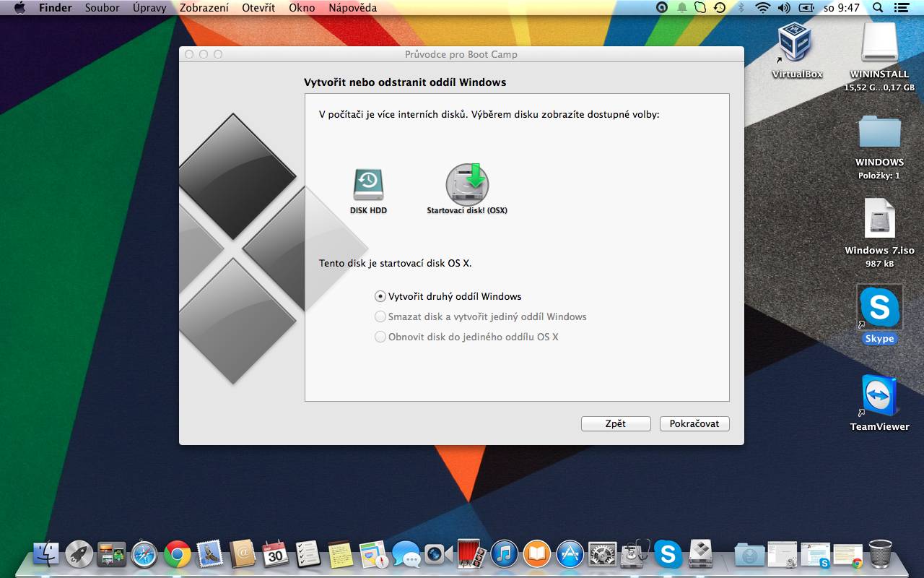
Task: Open the Trash in the Dock
Action: click(x=880, y=554)
